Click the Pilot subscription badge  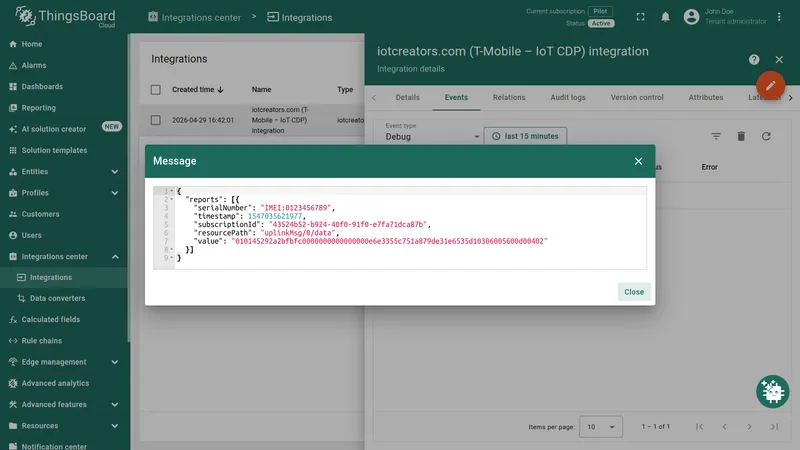601,11
